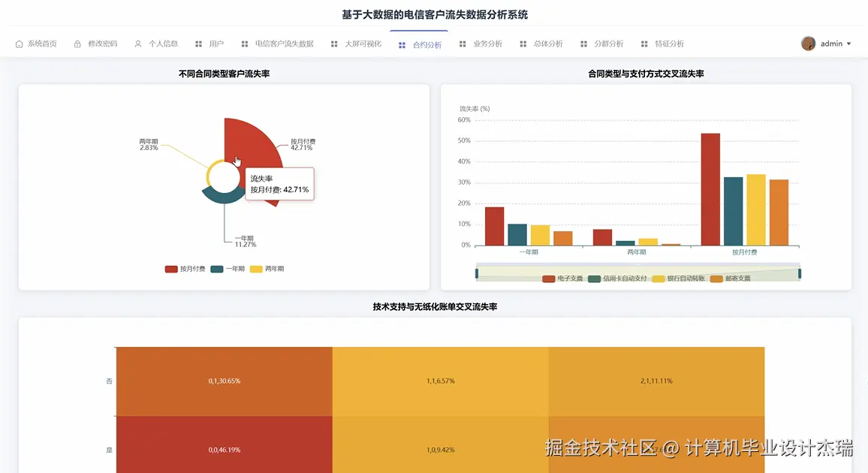Screen dimensions: 868x473
Task: Click the tall red 按月付费 电子支票 bar
Action: pyautogui.click(x=710, y=189)
